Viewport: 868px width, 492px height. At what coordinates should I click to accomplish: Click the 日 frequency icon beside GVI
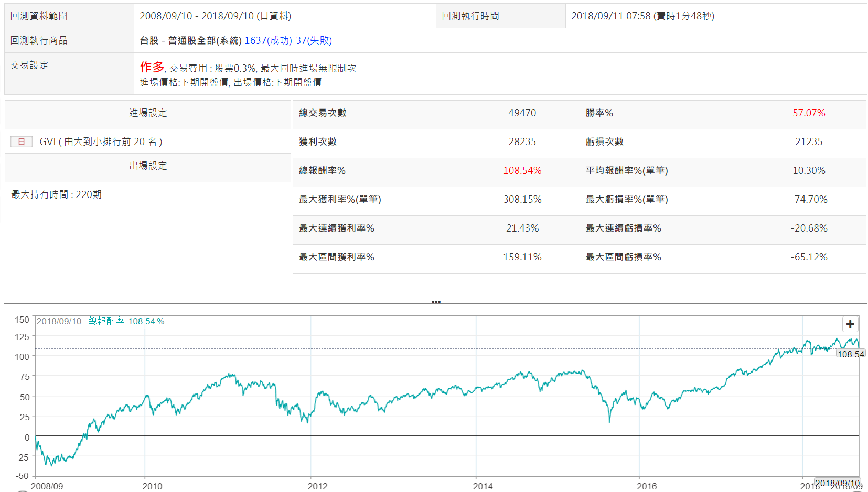point(22,141)
